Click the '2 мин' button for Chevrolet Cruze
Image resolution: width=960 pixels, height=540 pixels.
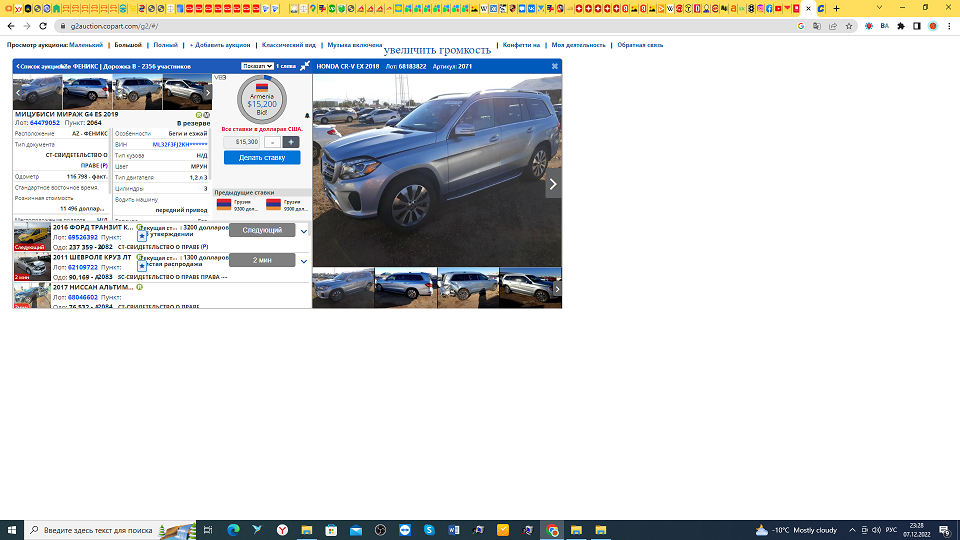pyautogui.click(x=262, y=260)
